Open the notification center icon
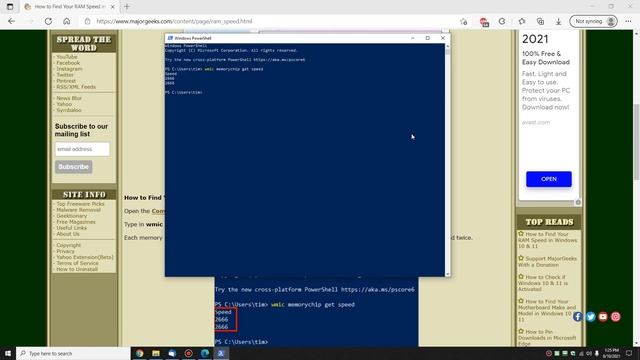Screen dimensions: 640x360 pyautogui.click(x=629, y=353)
